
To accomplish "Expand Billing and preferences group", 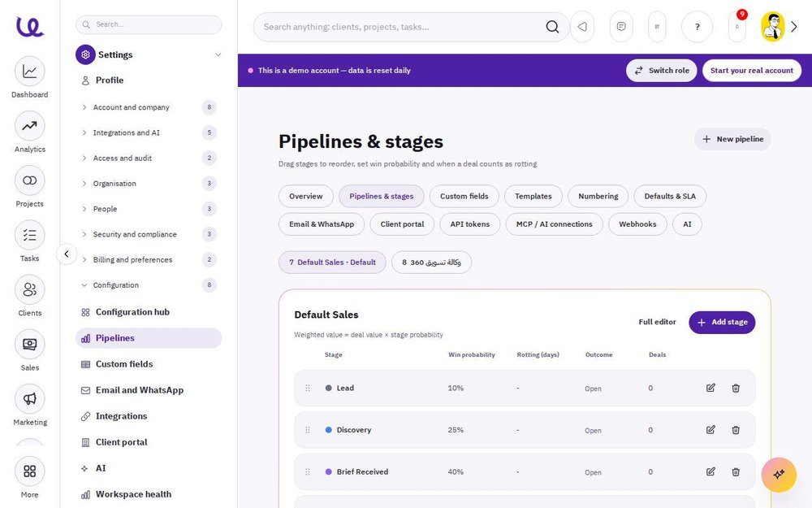I will [x=149, y=260].
